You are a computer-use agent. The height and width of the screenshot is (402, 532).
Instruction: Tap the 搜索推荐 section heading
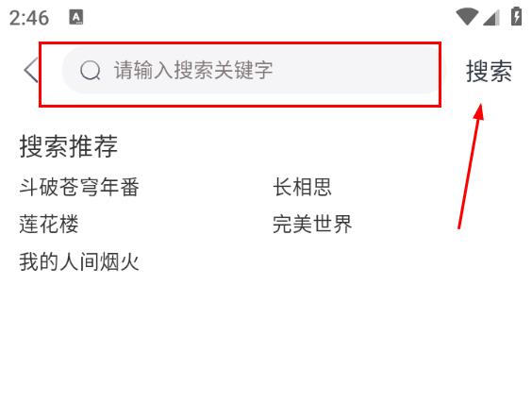click(x=69, y=146)
